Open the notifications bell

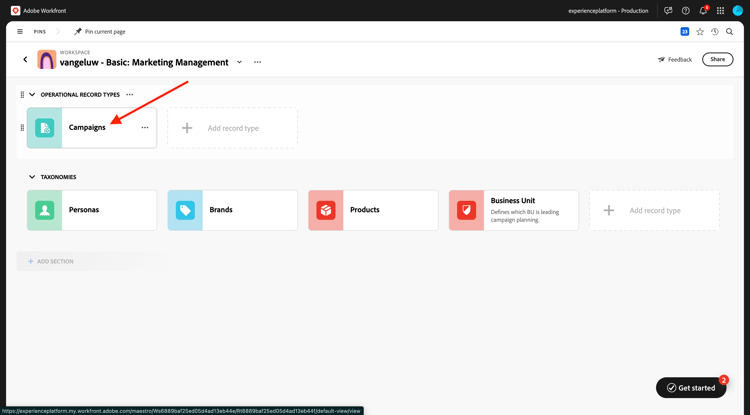tap(703, 11)
